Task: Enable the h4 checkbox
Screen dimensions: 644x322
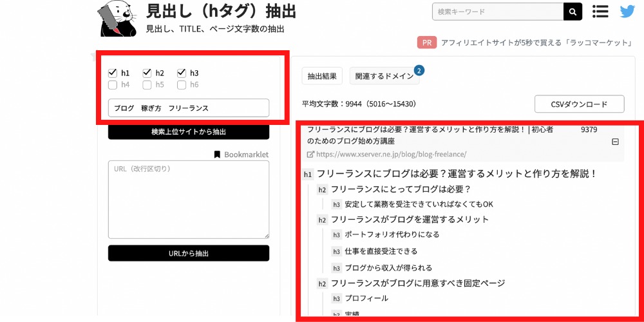Action: (113, 84)
